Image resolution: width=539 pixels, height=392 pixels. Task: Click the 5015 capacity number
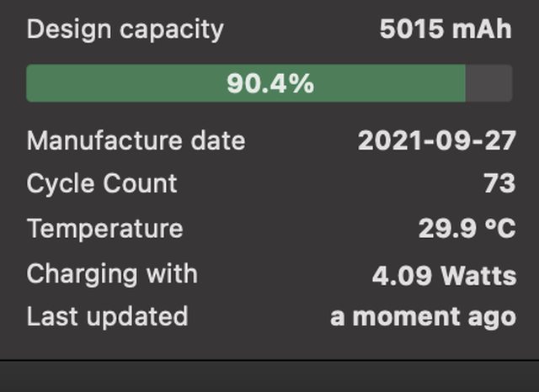[410, 30]
